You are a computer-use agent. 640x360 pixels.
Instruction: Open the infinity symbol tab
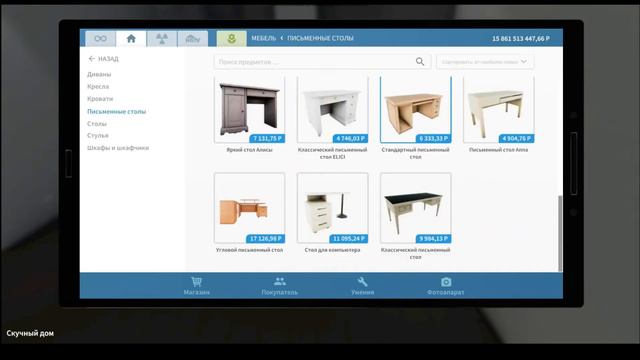tap(100, 38)
